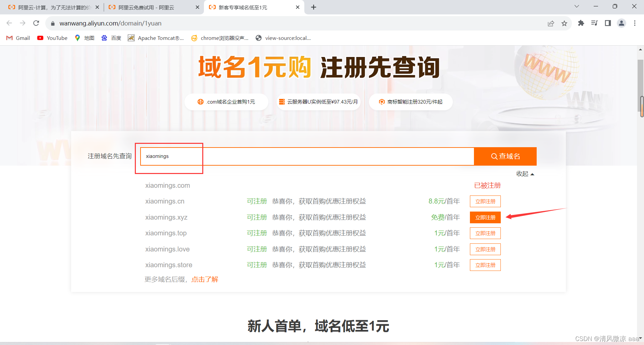644x345 pixels.
Task: Go back with the browser back arrow
Action: coord(9,23)
